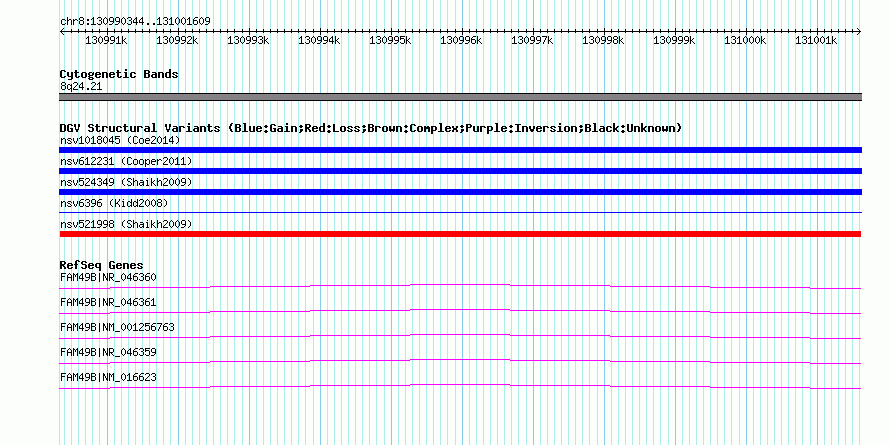Viewport: 890px width, 445px height.
Task: Click the RefSeq Genes track title
Action: pyautogui.click(x=102, y=266)
